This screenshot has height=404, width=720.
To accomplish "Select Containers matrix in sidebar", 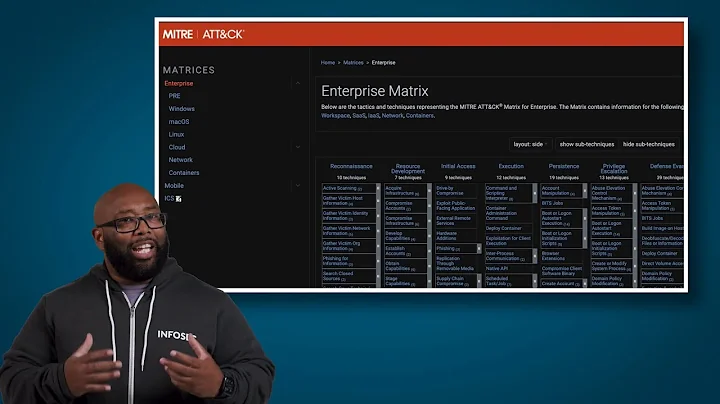I will pos(184,173).
